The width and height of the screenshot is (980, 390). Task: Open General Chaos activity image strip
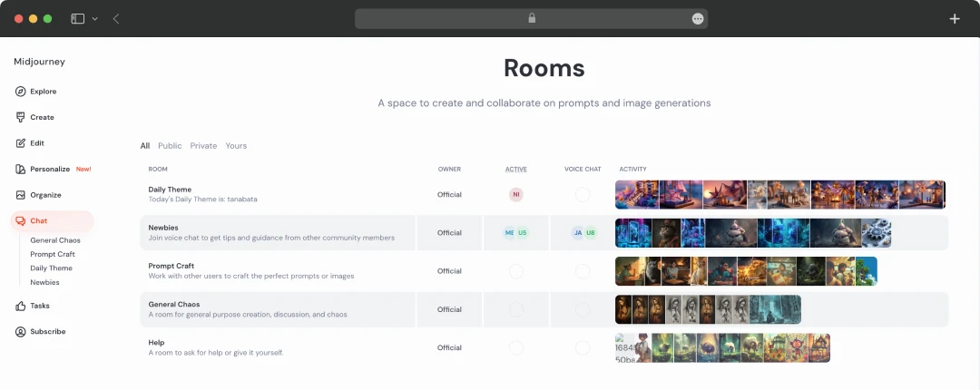(x=708, y=309)
